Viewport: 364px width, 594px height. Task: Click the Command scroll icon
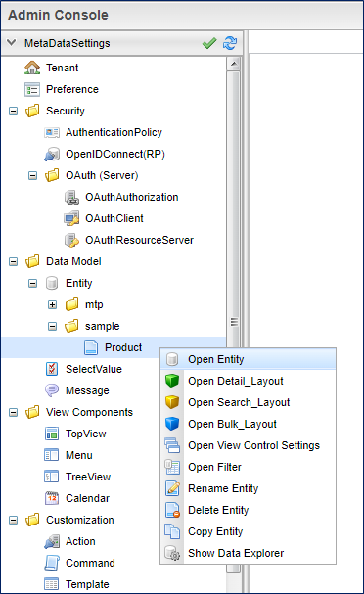(x=52, y=564)
